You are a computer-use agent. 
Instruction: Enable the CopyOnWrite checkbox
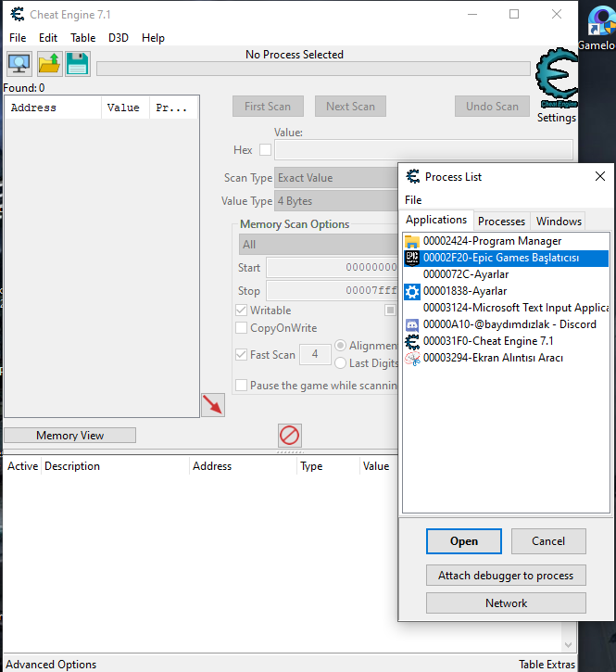[241, 328]
